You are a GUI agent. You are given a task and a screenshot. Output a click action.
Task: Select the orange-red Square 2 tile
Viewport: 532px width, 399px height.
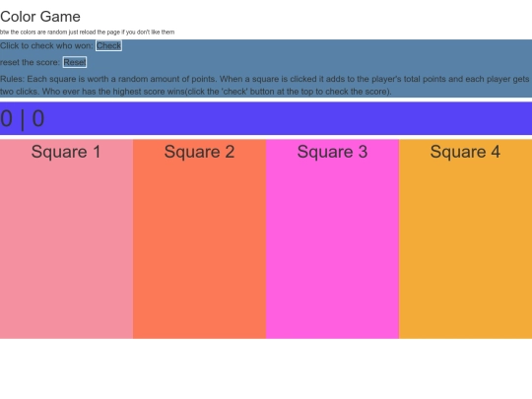199,238
